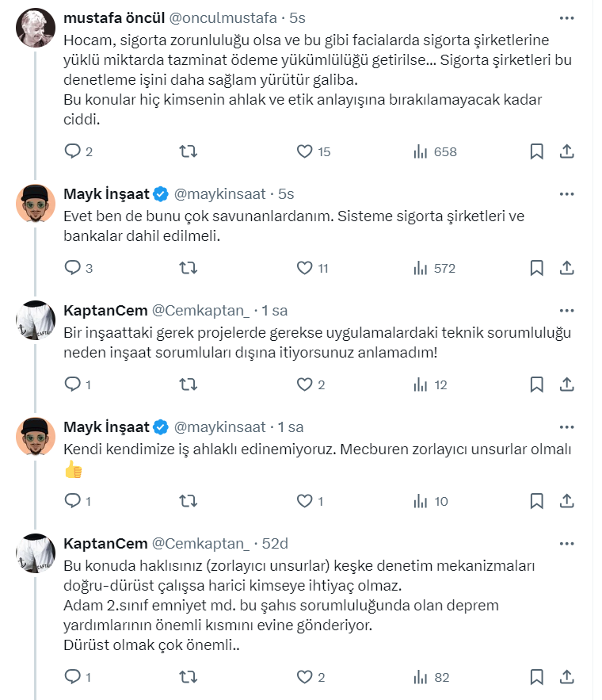Viewport: 602px width, 700px height.
Task: Open more menu on KaptanCem's 1 sa tweet
Action: (x=567, y=310)
